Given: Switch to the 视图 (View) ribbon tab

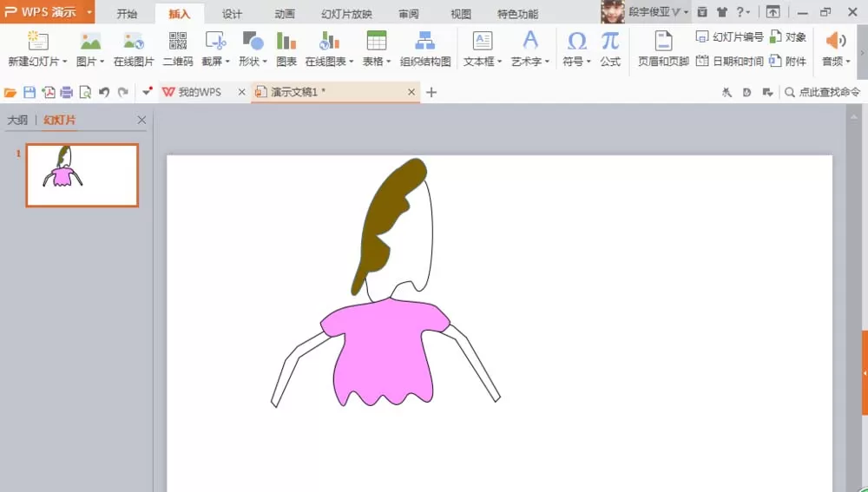Looking at the screenshot, I should point(461,14).
